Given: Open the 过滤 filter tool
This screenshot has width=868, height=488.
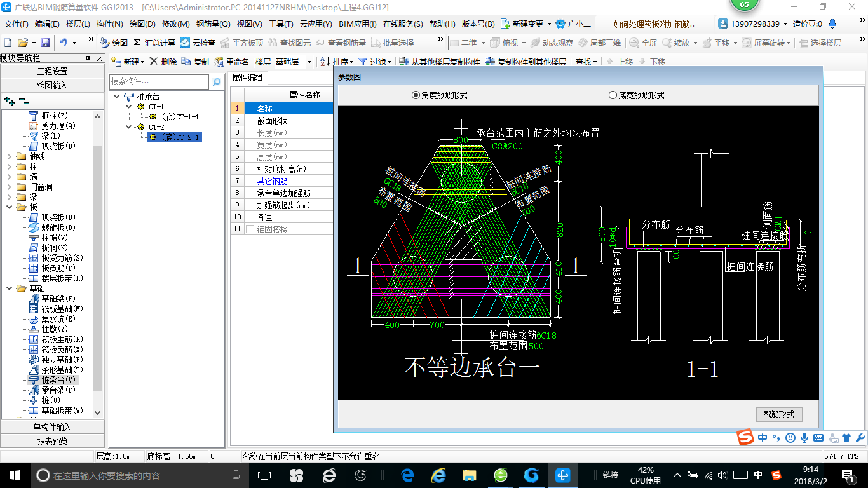Looking at the screenshot, I should pyautogui.click(x=375, y=62).
